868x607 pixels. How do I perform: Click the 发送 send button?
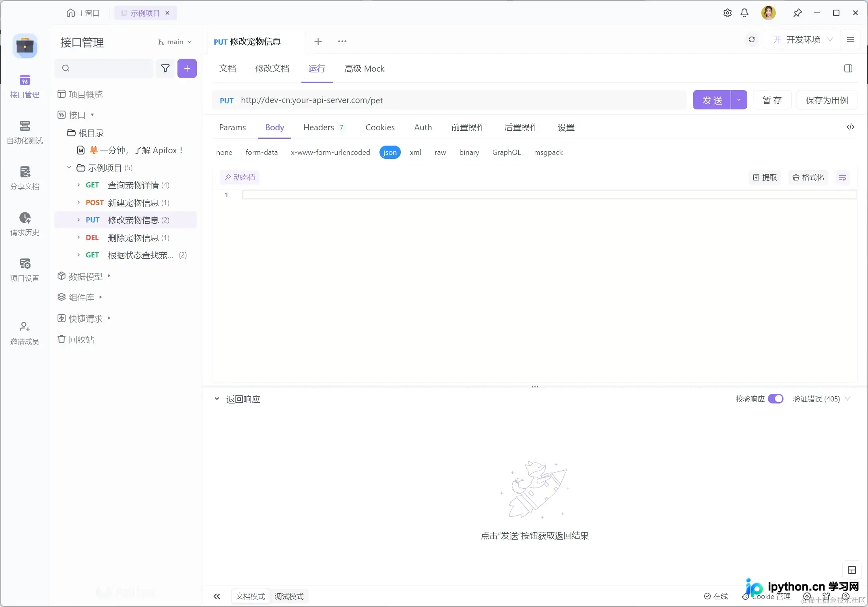[x=712, y=100]
